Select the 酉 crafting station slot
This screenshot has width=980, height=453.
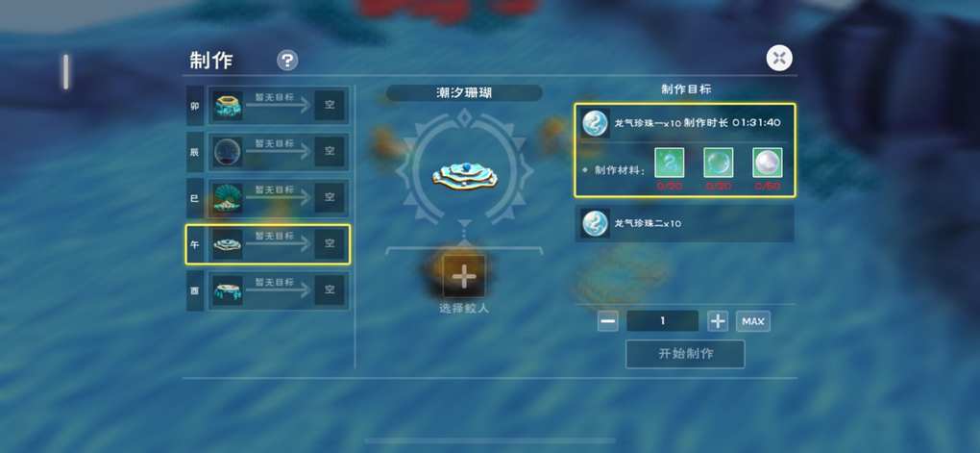coord(268,291)
